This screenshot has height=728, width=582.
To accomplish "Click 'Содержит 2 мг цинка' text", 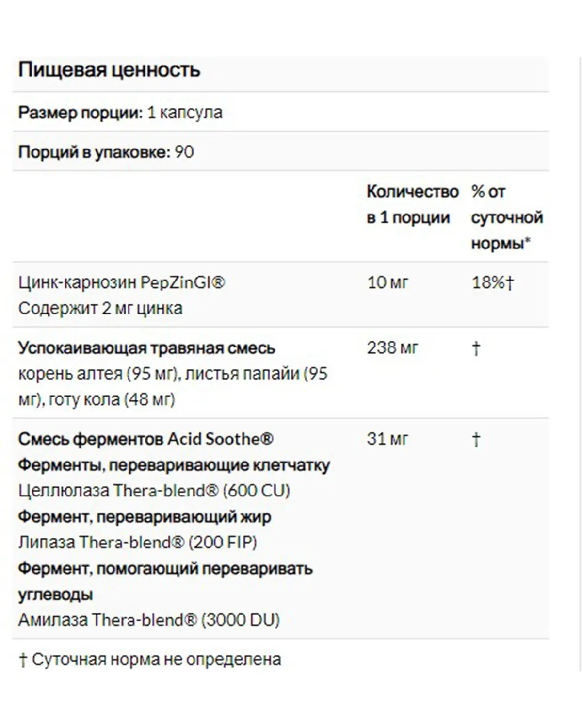I will click(100, 308).
